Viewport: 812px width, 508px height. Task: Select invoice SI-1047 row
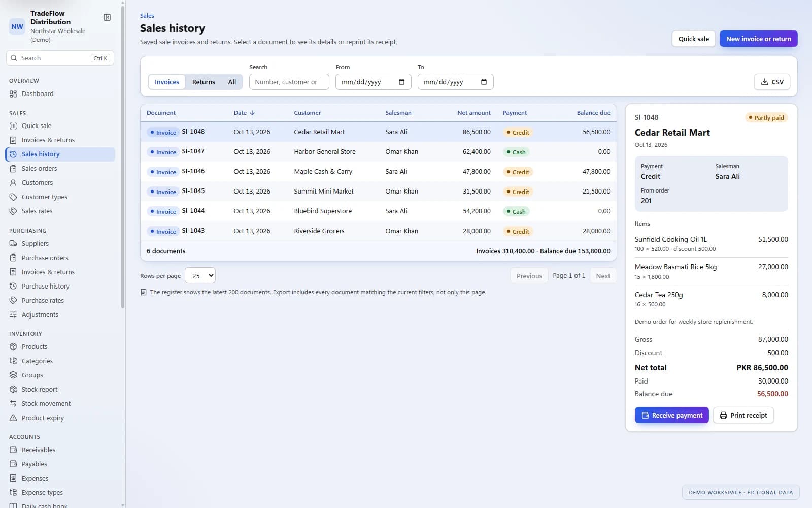coord(379,152)
